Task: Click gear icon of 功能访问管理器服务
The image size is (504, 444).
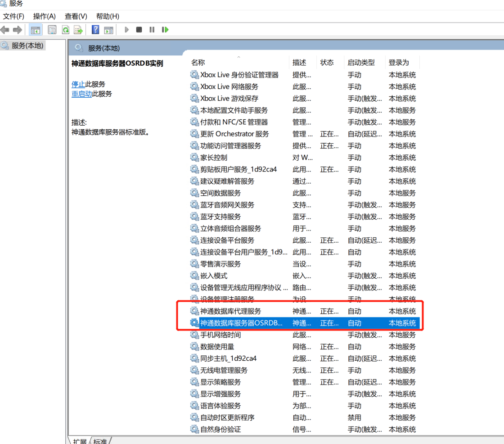Action: (194, 145)
